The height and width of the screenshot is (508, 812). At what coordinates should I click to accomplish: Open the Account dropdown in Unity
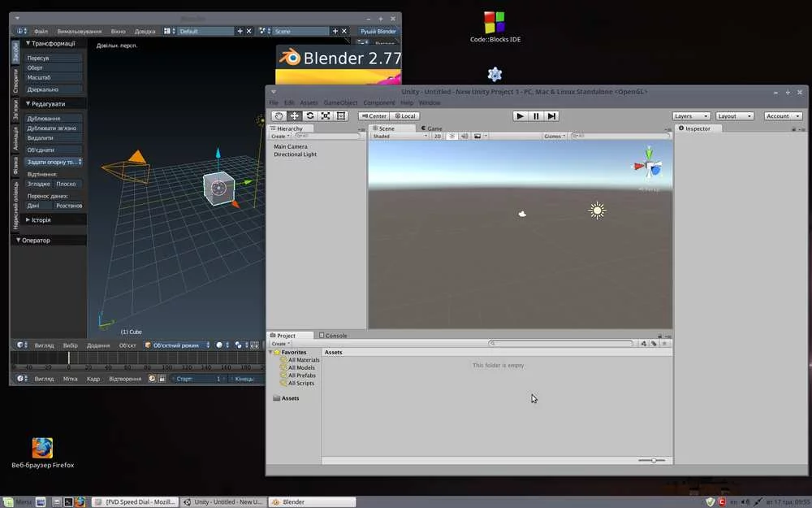[x=783, y=116]
